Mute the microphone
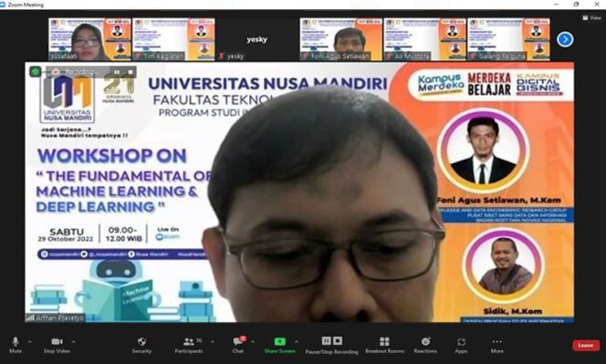 (x=16, y=345)
